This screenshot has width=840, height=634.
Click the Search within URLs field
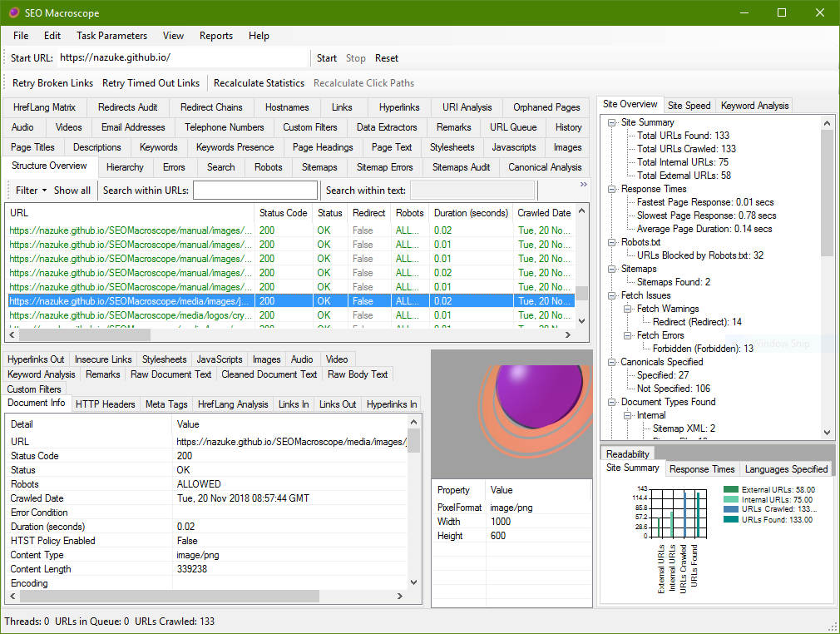pos(255,191)
